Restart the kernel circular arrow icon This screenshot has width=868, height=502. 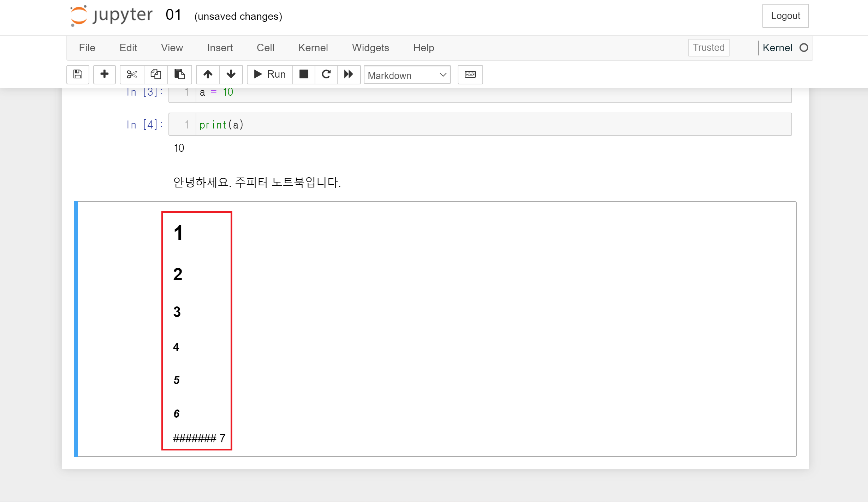pyautogui.click(x=326, y=74)
